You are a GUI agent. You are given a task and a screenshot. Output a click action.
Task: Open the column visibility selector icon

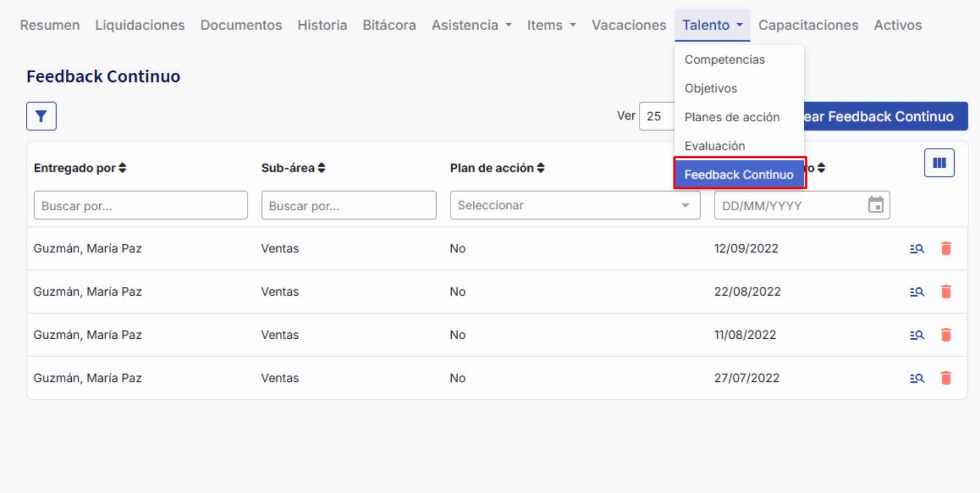[939, 163]
